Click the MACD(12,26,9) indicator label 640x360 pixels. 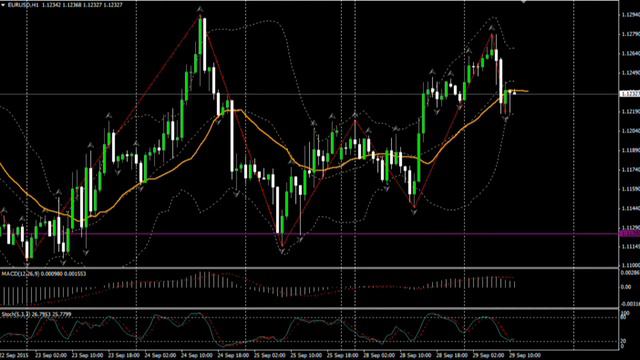[x=20, y=273]
